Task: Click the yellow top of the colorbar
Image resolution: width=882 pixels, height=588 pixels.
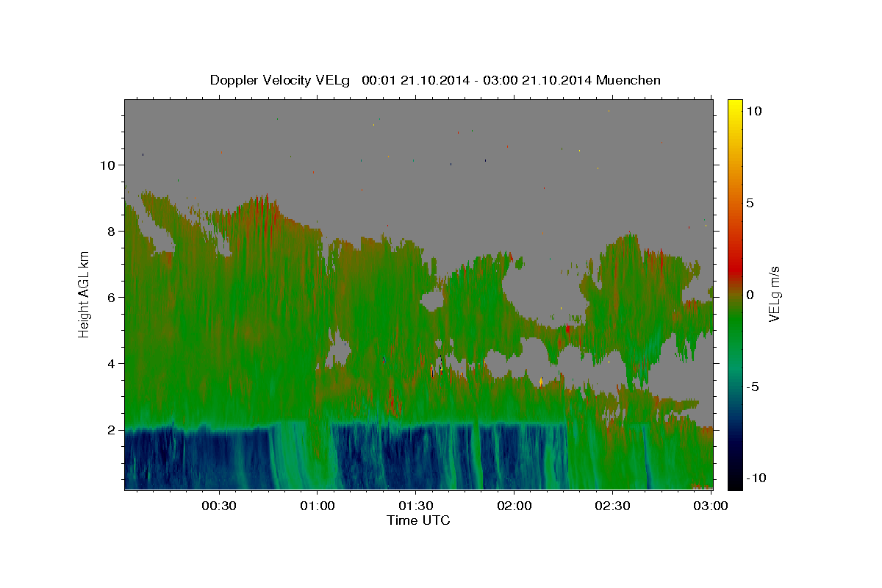Action: coord(734,107)
